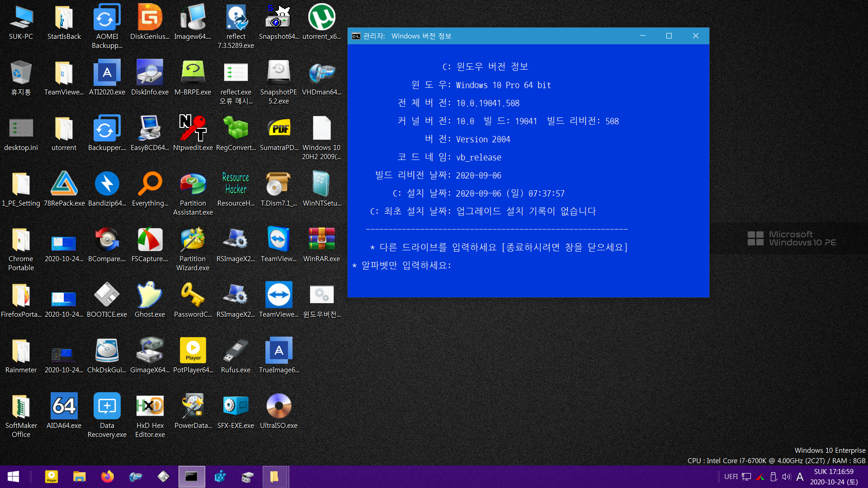Open Data Recovery.exe icon

point(107,415)
